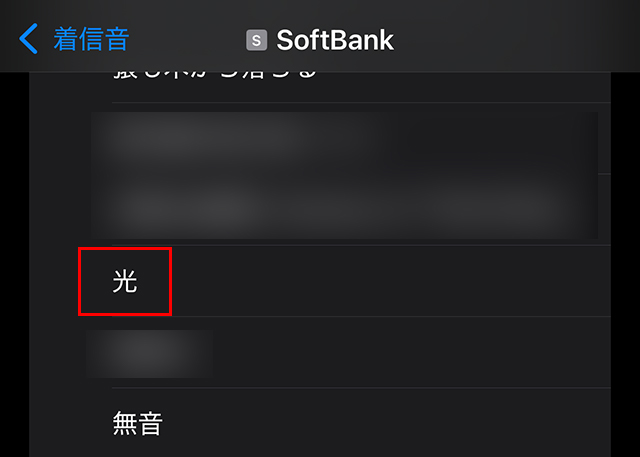Tap the blurred text above the 無音 entry

point(149,353)
